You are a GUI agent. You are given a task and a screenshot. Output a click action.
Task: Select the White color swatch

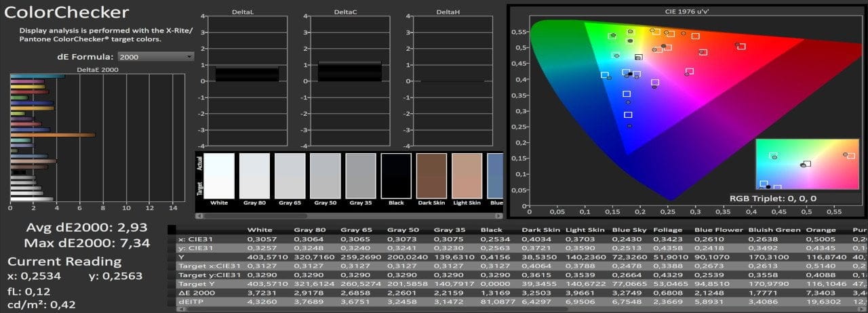219,175
